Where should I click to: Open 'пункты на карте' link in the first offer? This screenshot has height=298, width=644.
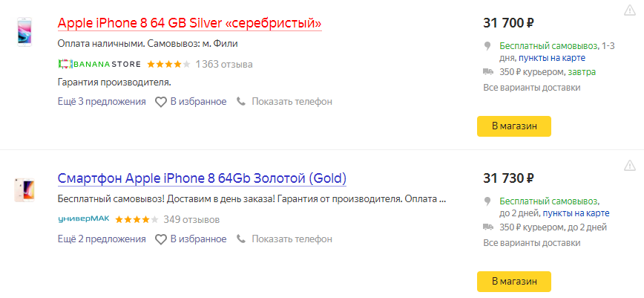(551, 58)
